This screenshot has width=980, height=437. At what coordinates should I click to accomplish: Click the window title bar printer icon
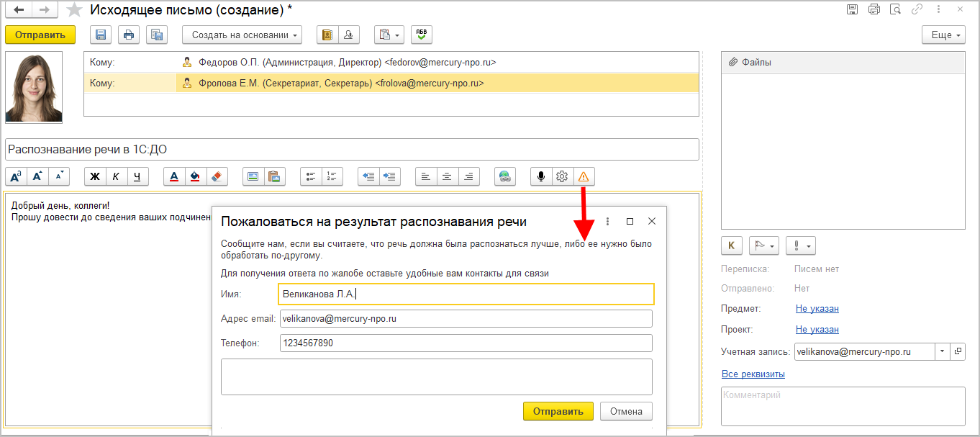tap(874, 9)
